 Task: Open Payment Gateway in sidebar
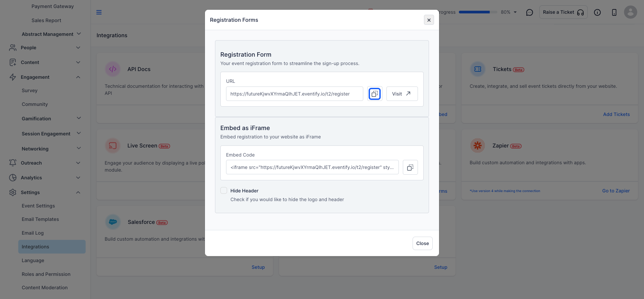click(52, 6)
